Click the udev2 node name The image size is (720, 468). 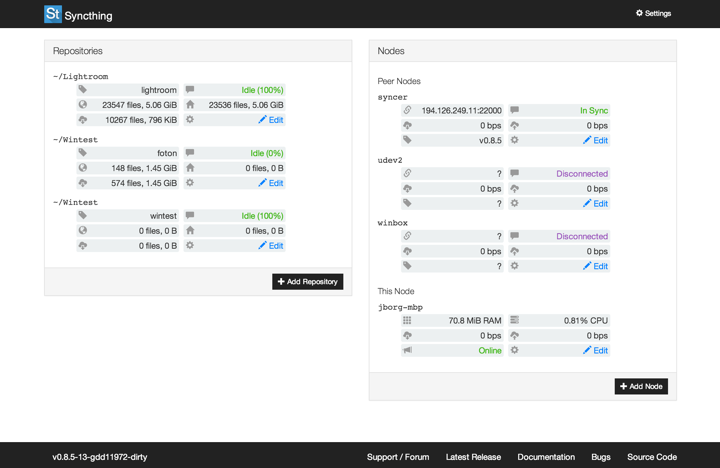pyautogui.click(x=390, y=160)
